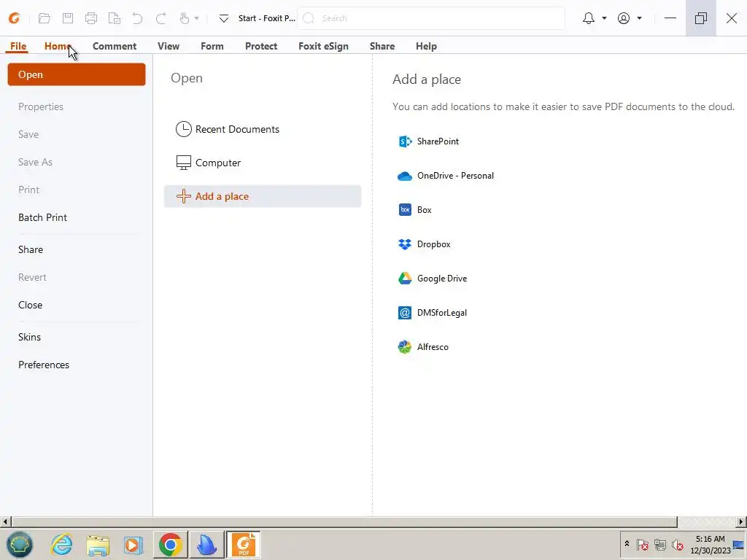Screen dimensions: 747x560
Task: Click the Windows Start orb
Action: click(20, 544)
